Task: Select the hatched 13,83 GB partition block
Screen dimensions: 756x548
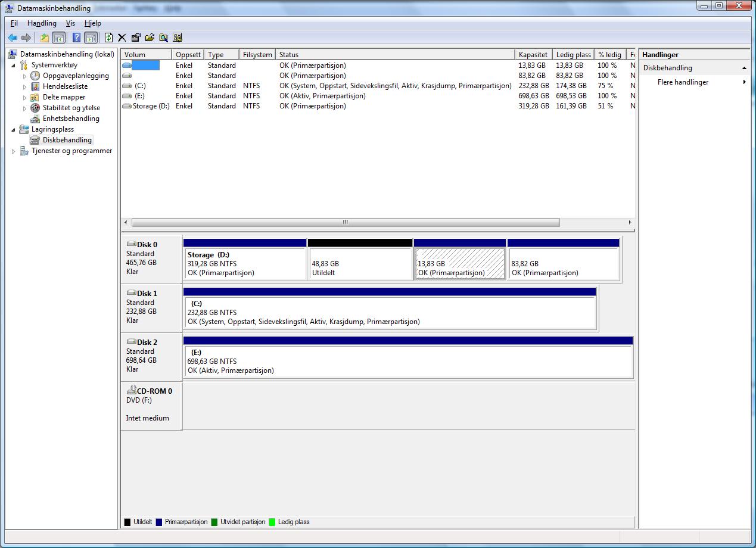Action: [x=459, y=260]
